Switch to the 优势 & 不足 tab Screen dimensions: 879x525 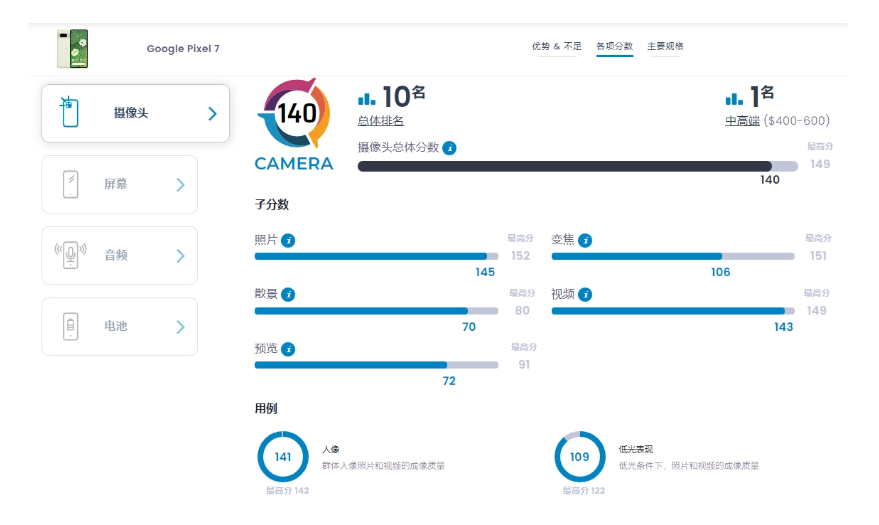click(557, 46)
